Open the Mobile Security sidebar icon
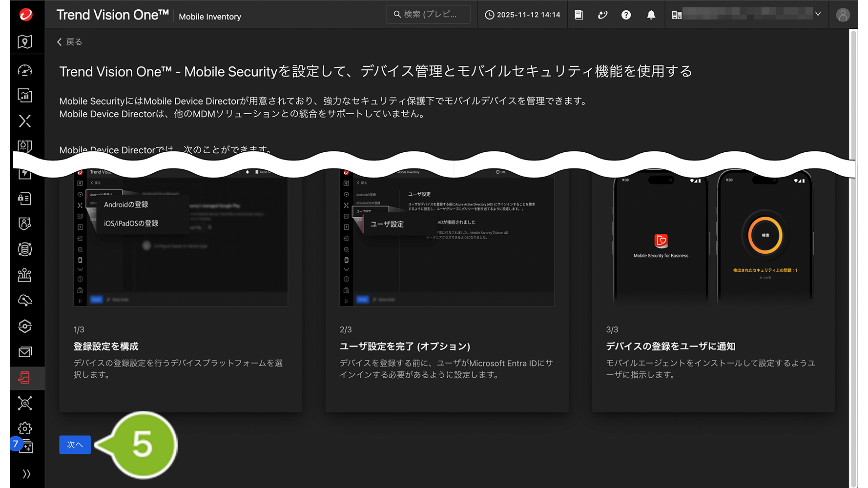The width and height of the screenshot is (868, 488). pyautogui.click(x=24, y=378)
